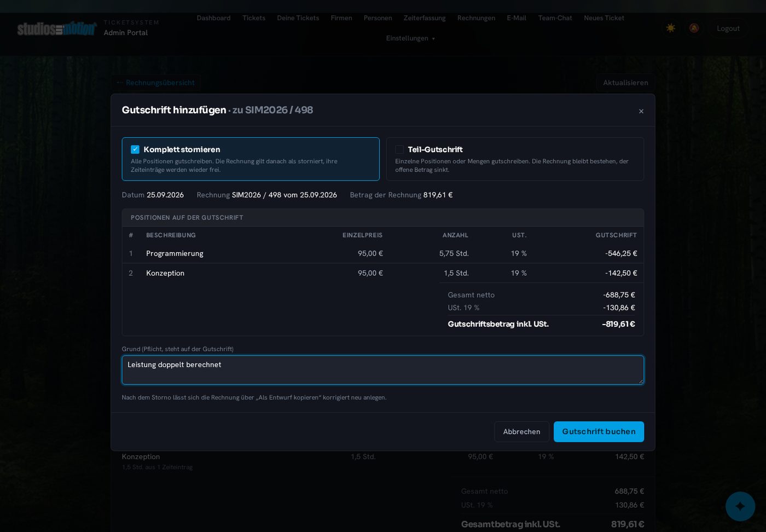The width and height of the screenshot is (766, 532).
Task: Click the Beschreibung column header
Action: pos(171,235)
